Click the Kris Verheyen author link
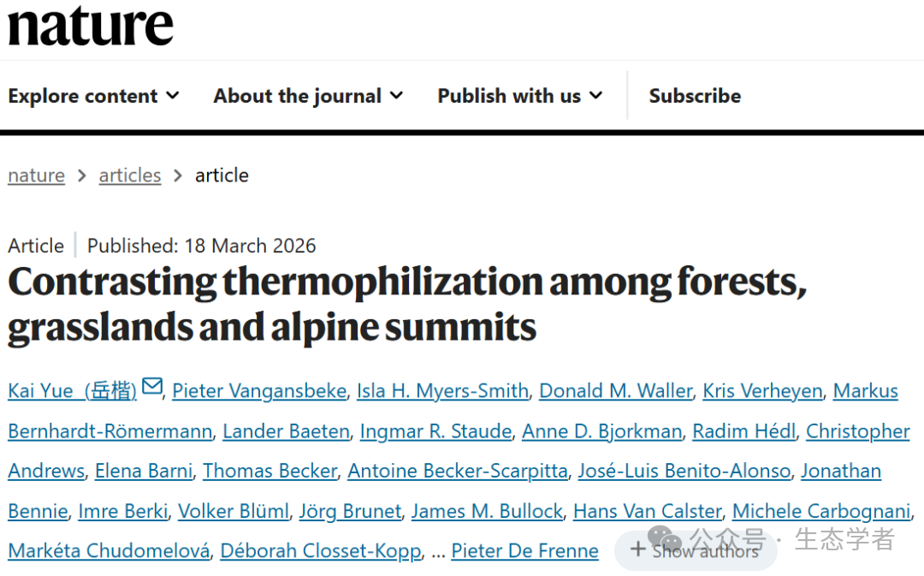The height and width of the screenshot is (576, 924). [762, 390]
